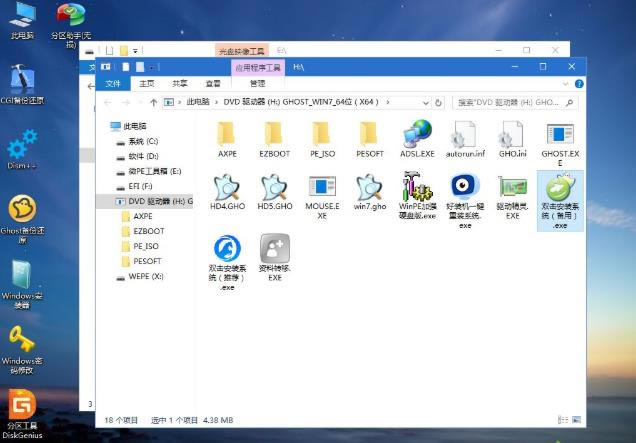
Task: Open the 文件 menu tab
Action: point(113,84)
